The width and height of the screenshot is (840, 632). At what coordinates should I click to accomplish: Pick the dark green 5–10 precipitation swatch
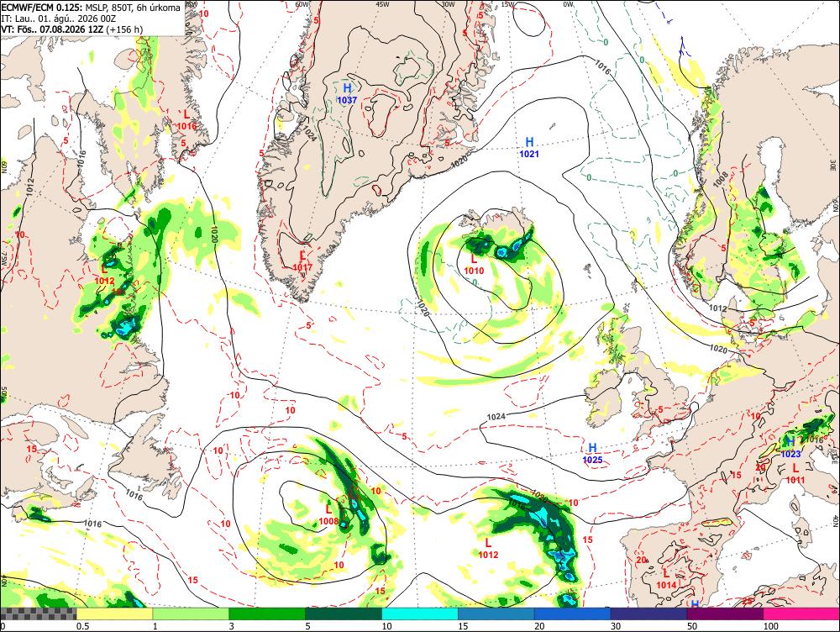344,614
